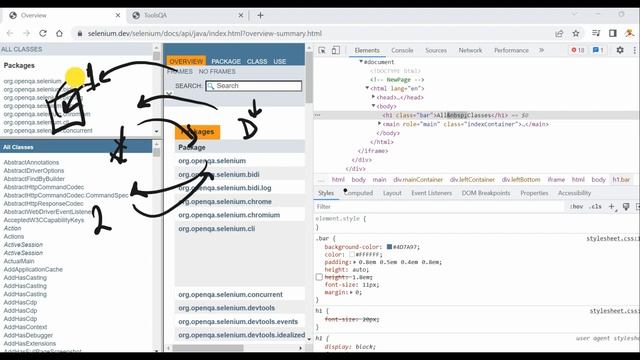
Task: Click the address bar URL
Action: [204, 33]
